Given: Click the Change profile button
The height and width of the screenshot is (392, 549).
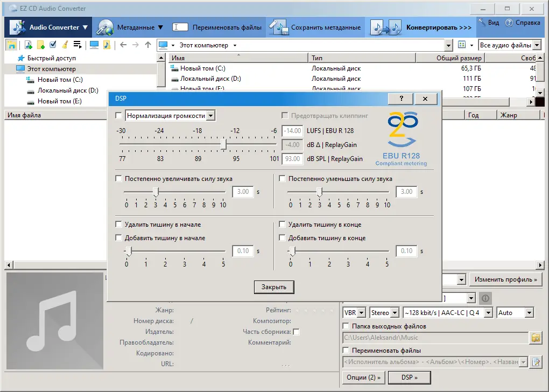Looking at the screenshot, I should 505,279.
